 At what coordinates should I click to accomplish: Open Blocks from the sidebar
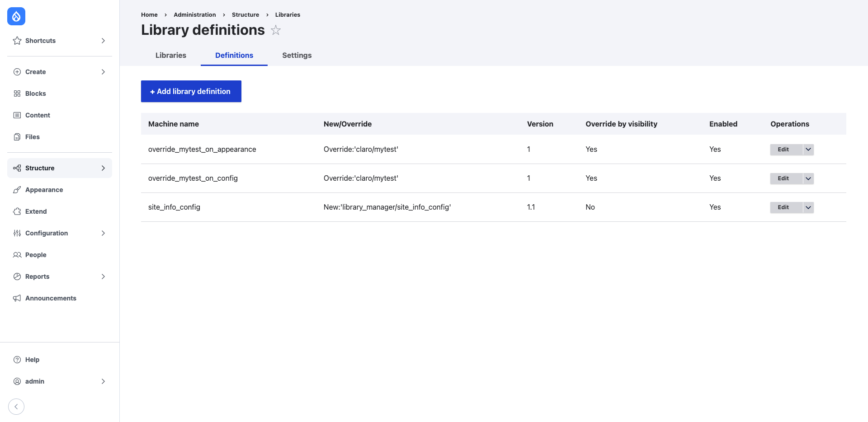[x=35, y=94]
